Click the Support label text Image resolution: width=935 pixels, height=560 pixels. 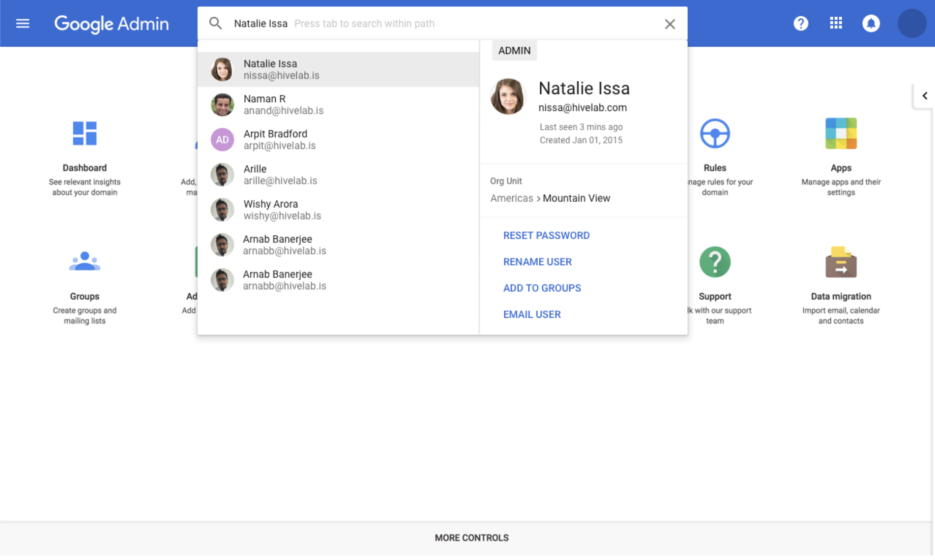715,297
